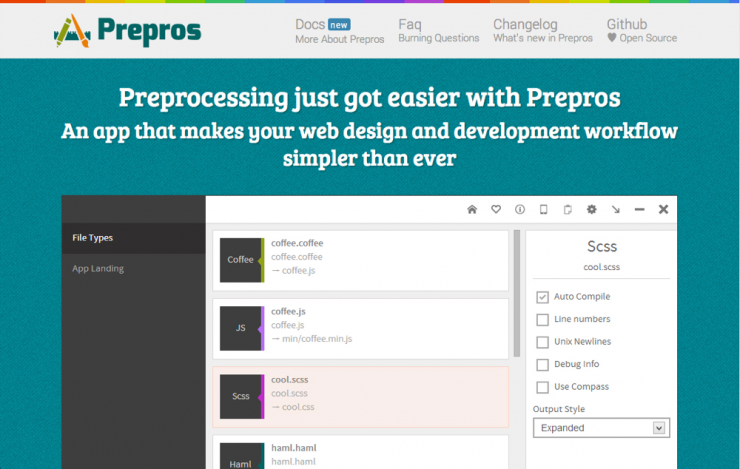Click 'cool.scss' filename under Scss heading
The width and height of the screenshot is (740, 469).
pos(602,267)
